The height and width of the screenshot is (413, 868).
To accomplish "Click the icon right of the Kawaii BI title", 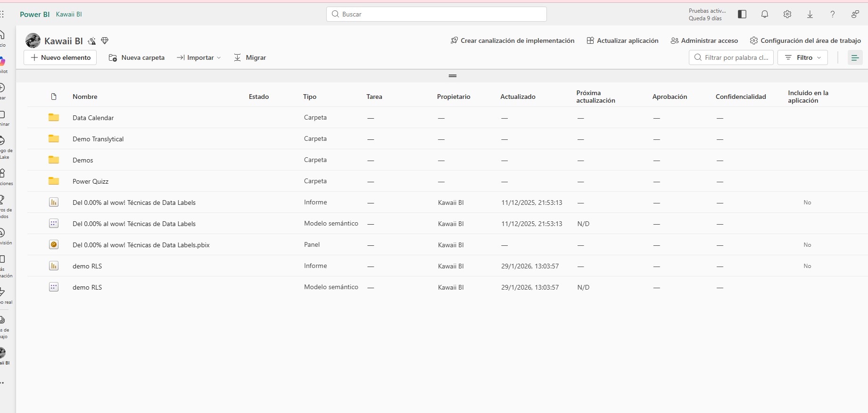I will click(92, 41).
